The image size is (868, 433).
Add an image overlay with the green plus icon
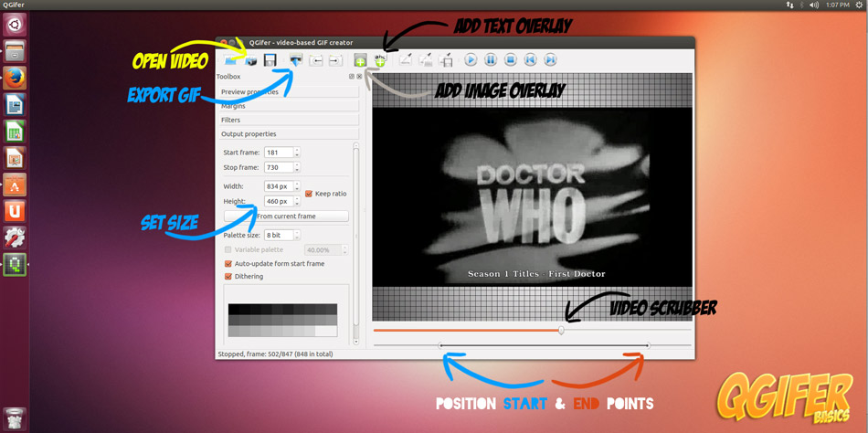click(360, 60)
